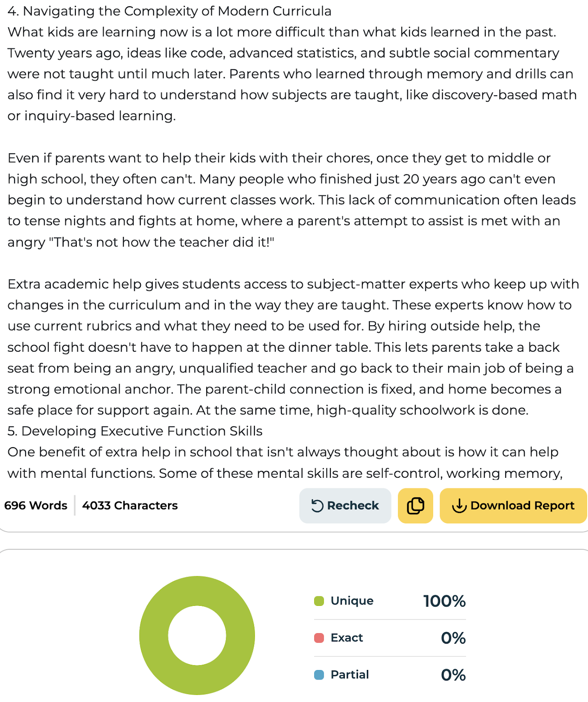The height and width of the screenshot is (702, 588).
Task: Click the 696 Words counter
Action: [x=36, y=505]
